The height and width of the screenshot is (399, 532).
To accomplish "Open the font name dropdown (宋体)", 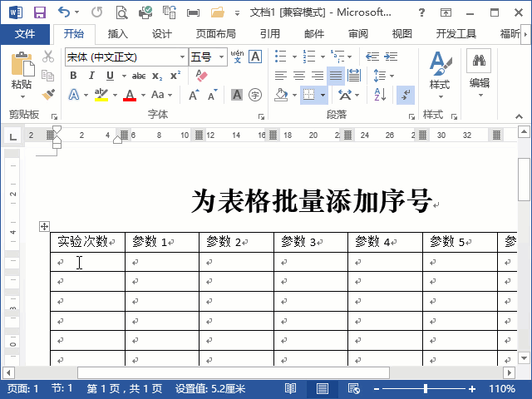I will click(183, 57).
